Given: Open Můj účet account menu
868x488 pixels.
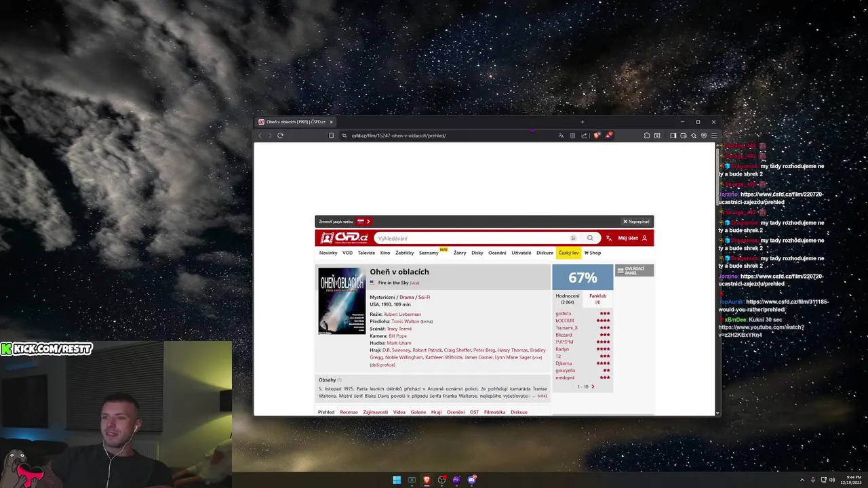Looking at the screenshot, I should coord(632,238).
